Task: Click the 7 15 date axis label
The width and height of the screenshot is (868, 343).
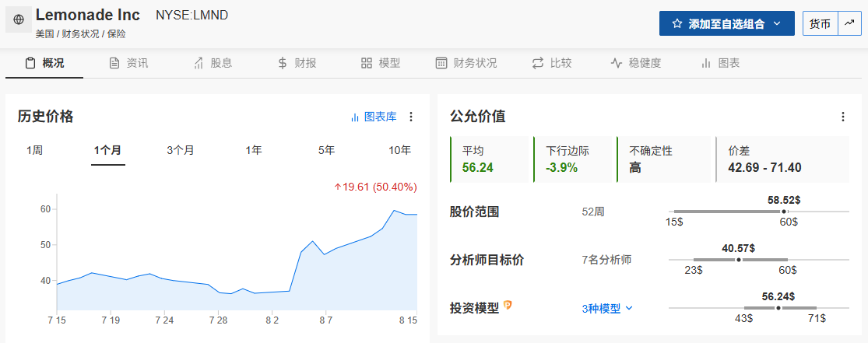Action: click(57, 320)
